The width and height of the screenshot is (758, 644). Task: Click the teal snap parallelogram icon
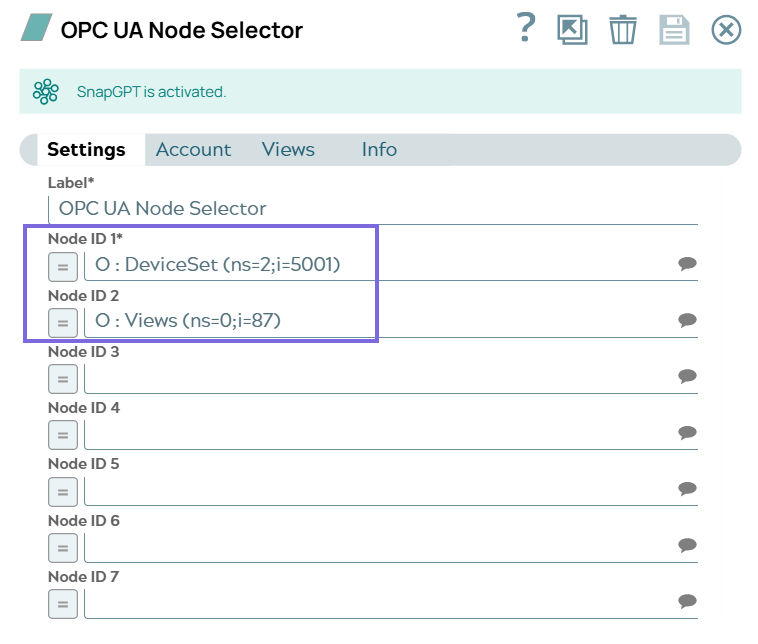(x=36, y=28)
